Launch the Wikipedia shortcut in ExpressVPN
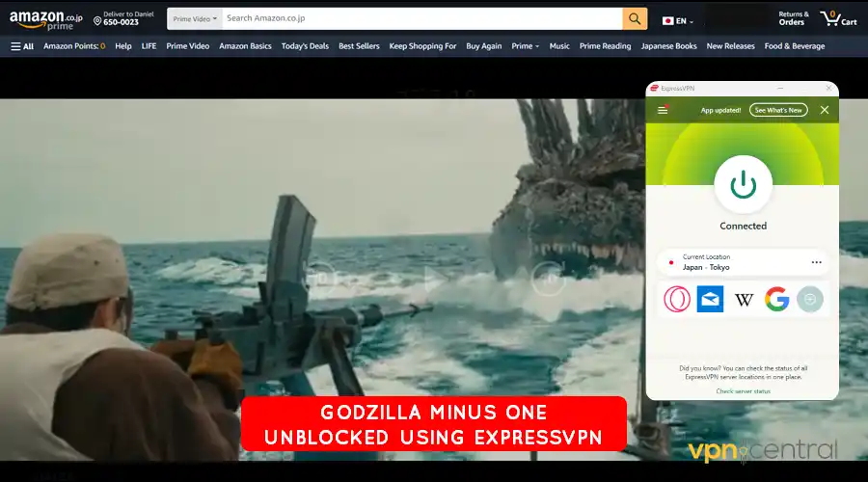Viewport: 868px width, 482px height. click(x=744, y=300)
